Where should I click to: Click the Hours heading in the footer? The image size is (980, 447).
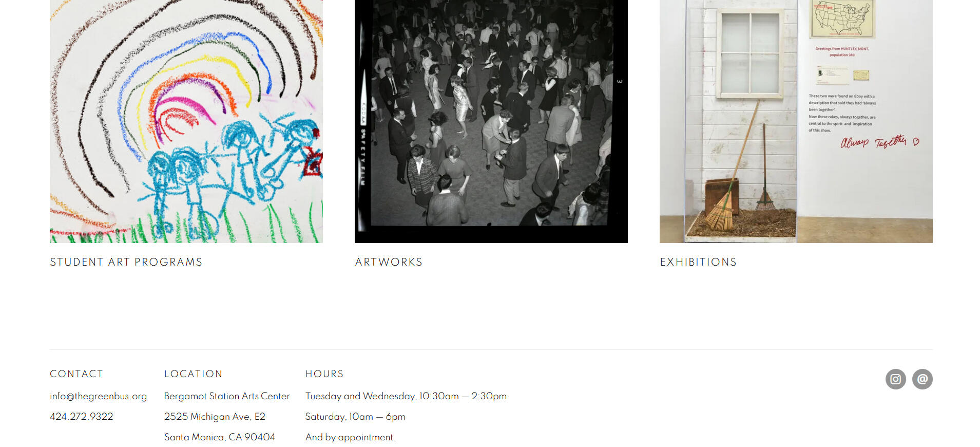pyautogui.click(x=324, y=374)
